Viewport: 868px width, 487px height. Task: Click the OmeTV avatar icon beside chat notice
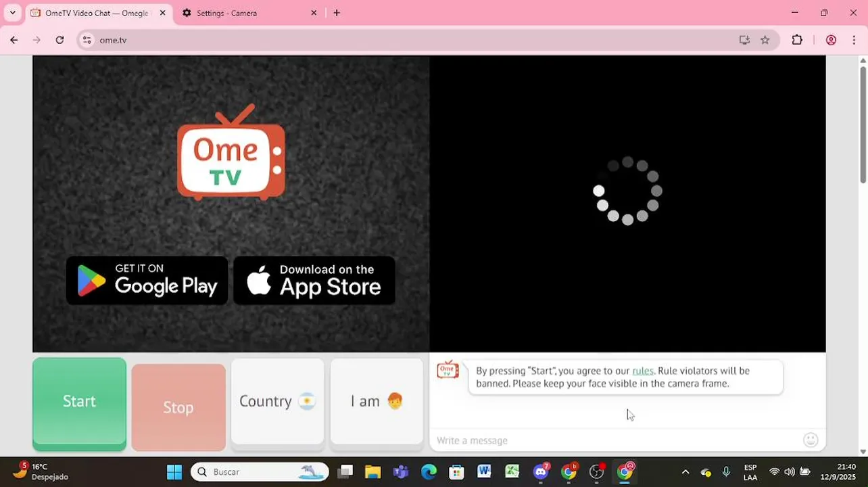[x=448, y=369]
